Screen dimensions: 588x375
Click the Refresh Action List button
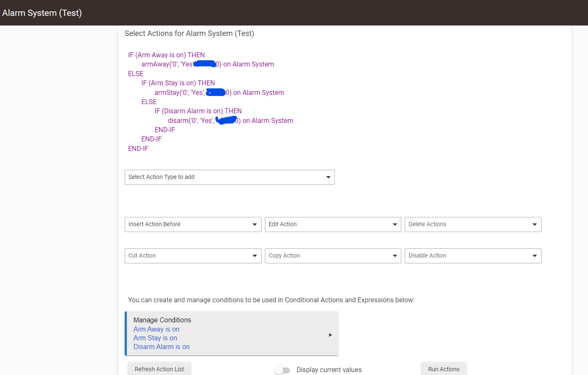pyautogui.click(x=159, y=369)
